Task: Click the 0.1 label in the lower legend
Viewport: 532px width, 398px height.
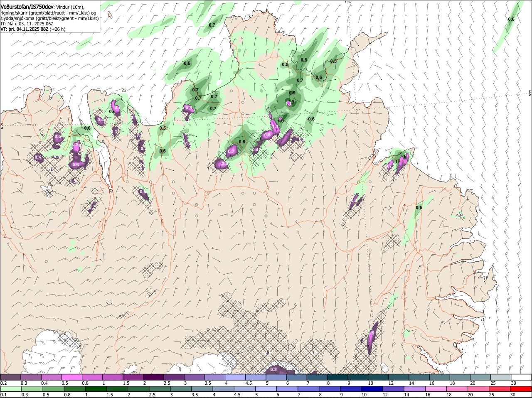Action: [3, 395]
